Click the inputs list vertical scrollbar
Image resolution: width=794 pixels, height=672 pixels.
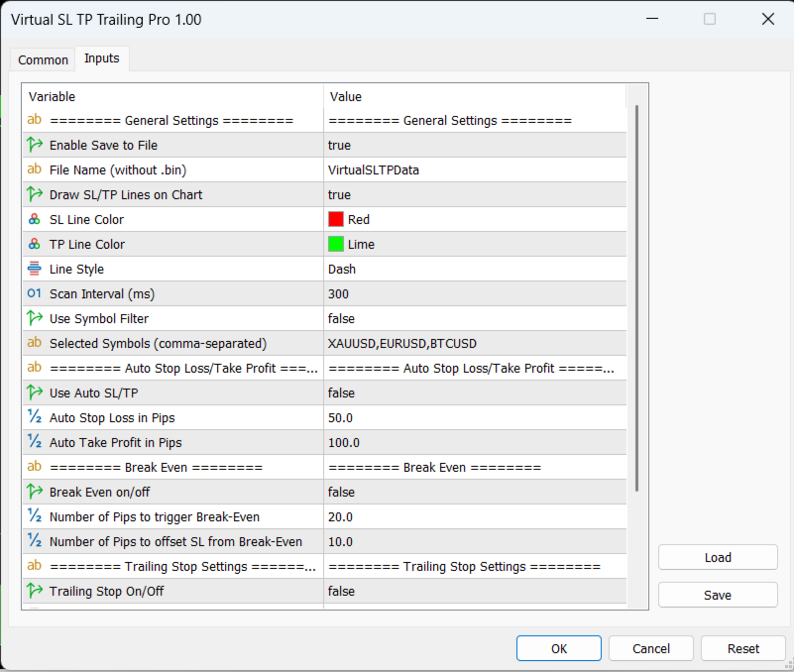click(636, 297)
